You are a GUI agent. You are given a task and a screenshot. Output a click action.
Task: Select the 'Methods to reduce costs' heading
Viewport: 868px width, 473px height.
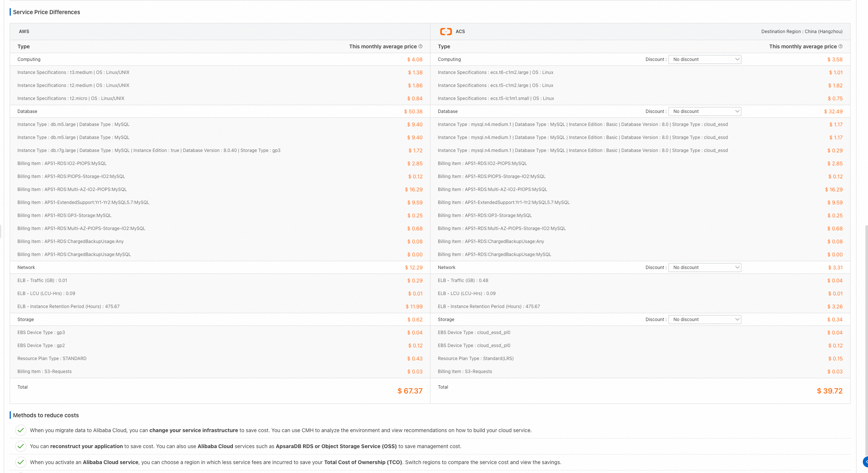46,415
